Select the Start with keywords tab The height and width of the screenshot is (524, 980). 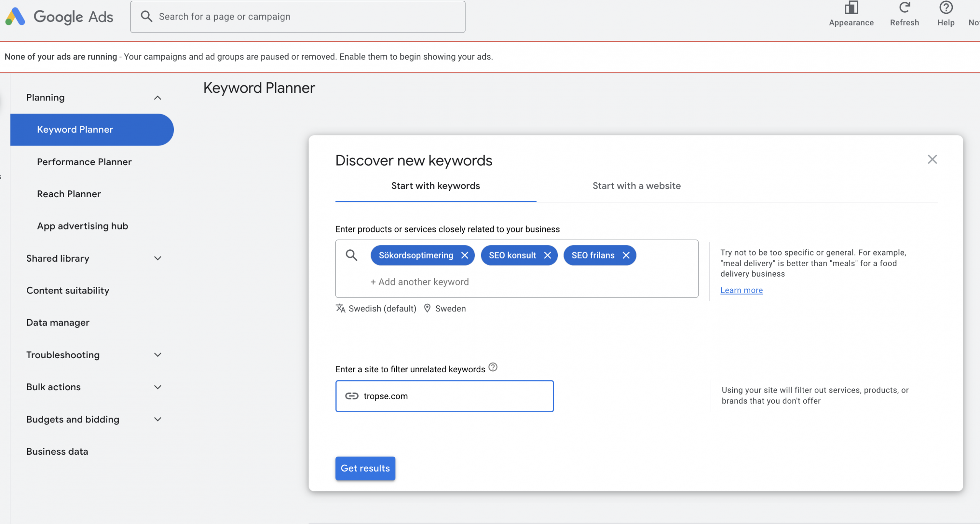click(436, 186)
